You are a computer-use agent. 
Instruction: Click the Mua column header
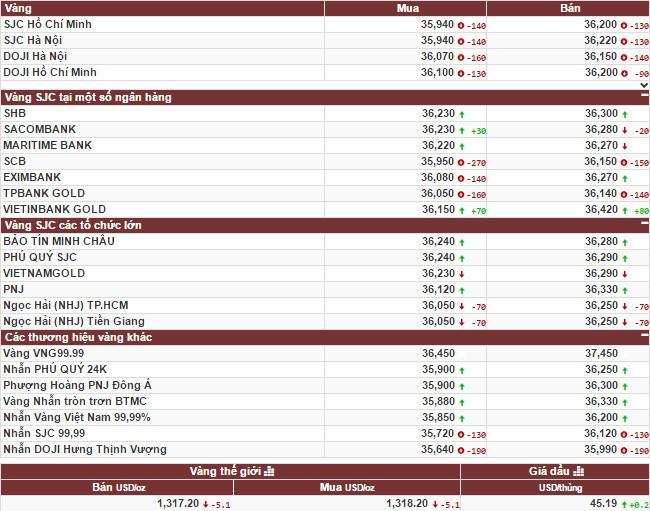tap(407, 9)
